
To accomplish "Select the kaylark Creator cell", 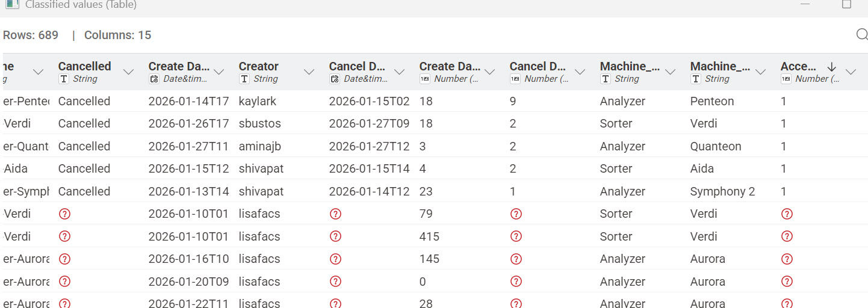I will click(x=257, y=101).
